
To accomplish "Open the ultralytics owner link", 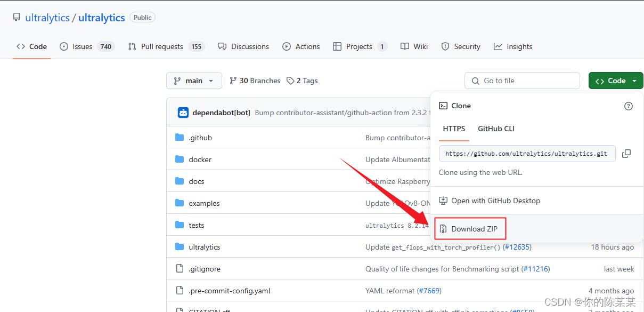I will (x=47, y=18).
